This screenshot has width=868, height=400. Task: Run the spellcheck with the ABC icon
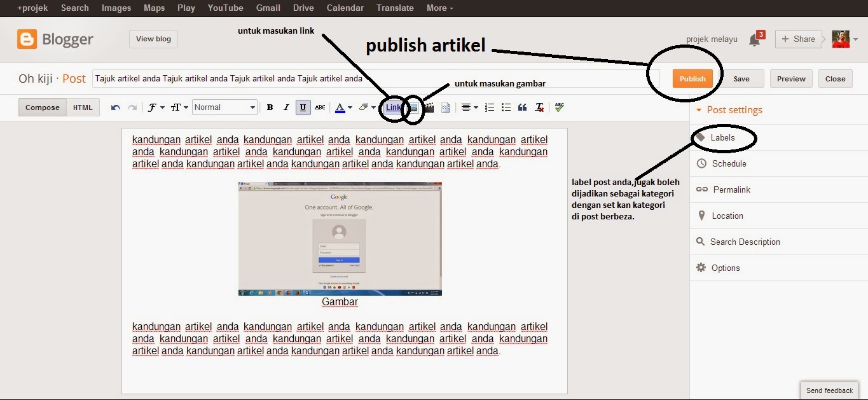(558, 107)
